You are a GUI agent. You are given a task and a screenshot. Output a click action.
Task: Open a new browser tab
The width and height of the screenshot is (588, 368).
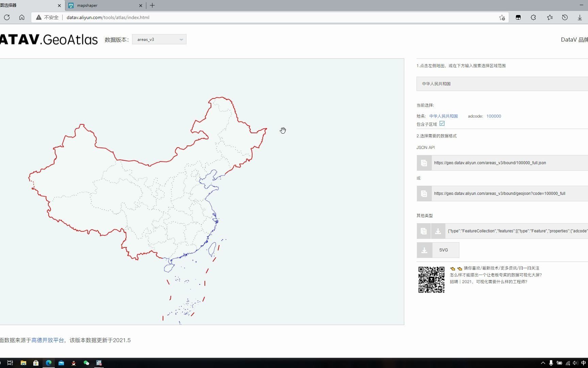152,5
